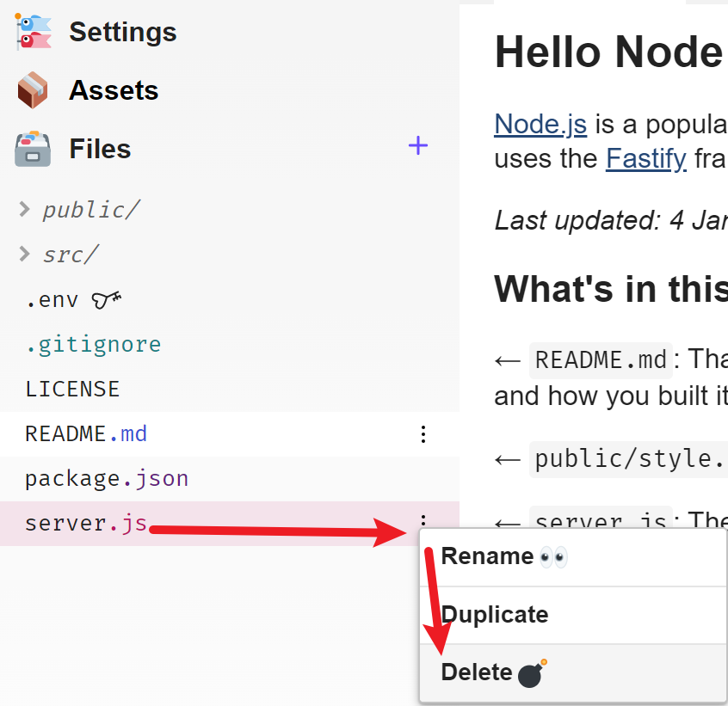Follow the Node.js hyperlink
Viewport: 728px width, 706px height.
pyautogui.click(x=540, y=125)
